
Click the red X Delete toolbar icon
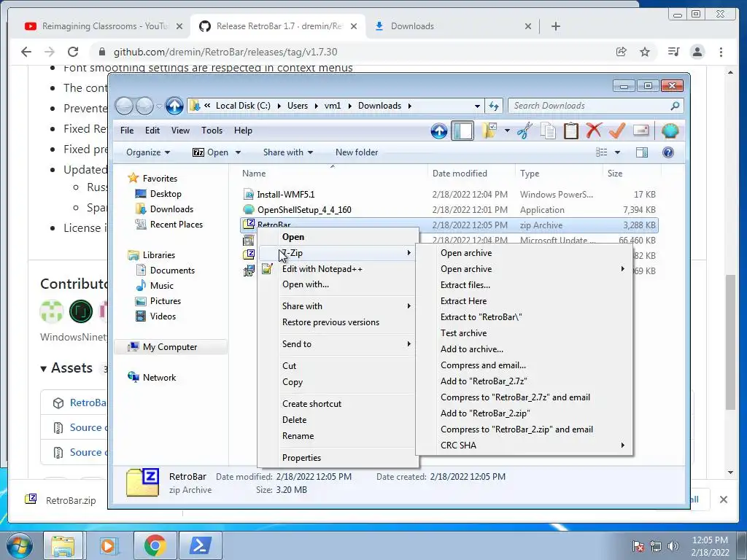point(594,131)
